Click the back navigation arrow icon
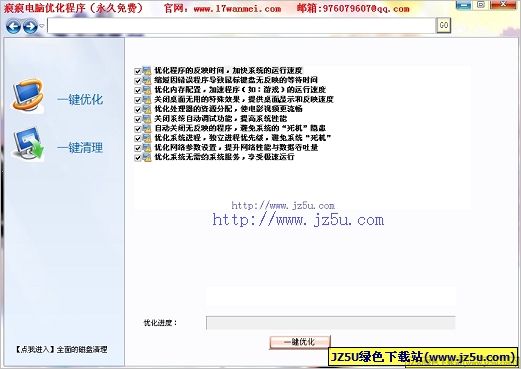 pos(13,26)
